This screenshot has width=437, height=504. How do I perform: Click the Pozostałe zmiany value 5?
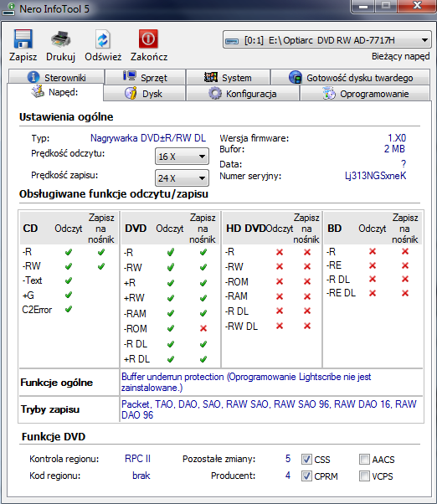(x=288, y=459)
